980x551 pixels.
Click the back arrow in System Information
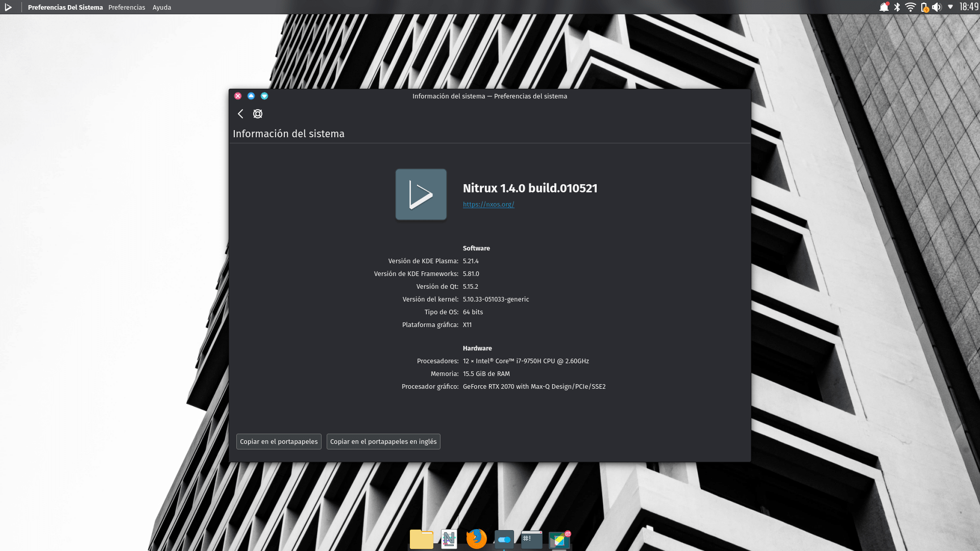240,114
